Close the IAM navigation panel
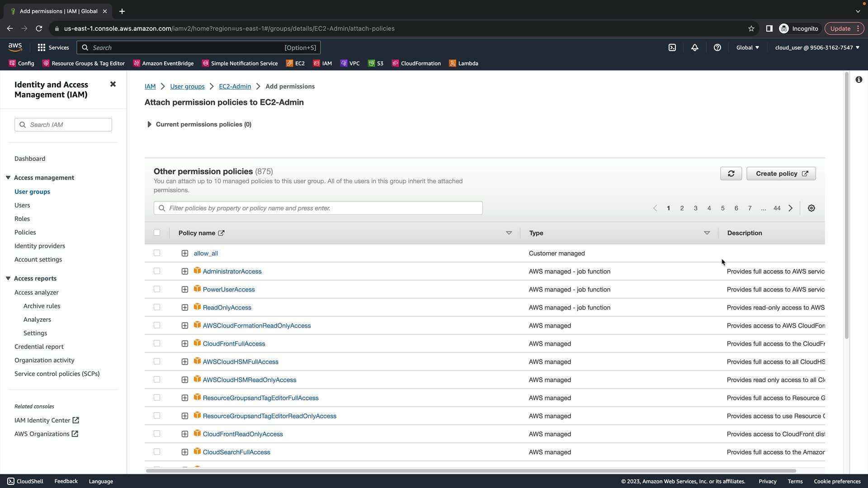868x488 pixels. coord(113,84)
